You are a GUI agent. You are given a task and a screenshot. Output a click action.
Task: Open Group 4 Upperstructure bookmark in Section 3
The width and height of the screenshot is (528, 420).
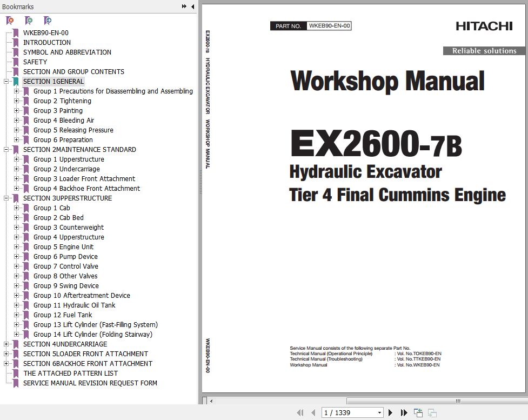(69, 237)
